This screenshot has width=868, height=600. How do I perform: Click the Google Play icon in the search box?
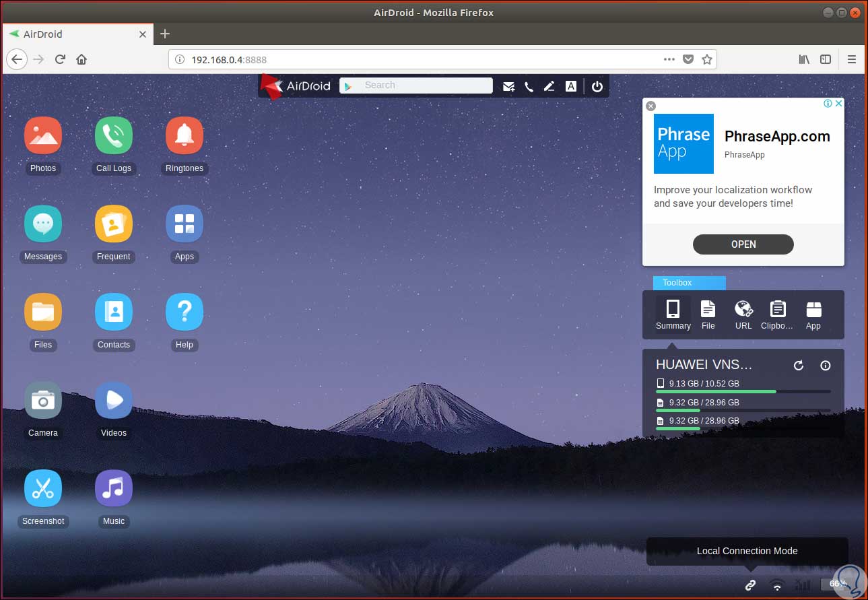pyautogui.click(x=348, y=86)
